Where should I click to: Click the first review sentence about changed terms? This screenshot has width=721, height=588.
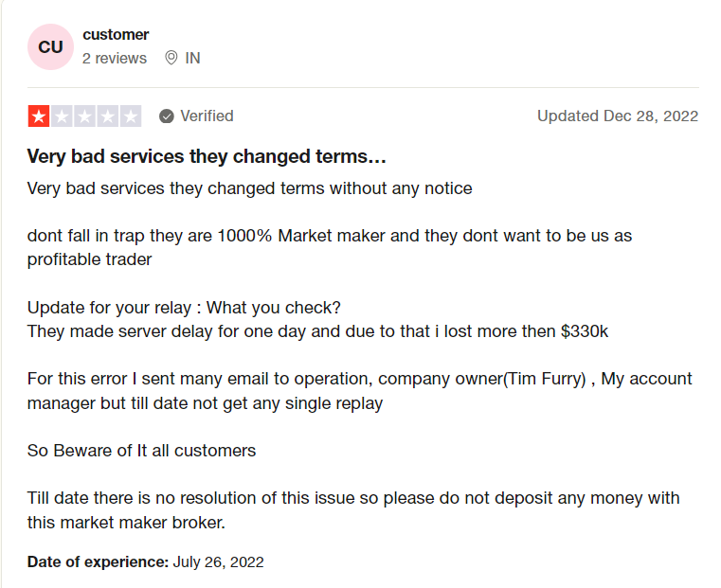tap(250, 188)
